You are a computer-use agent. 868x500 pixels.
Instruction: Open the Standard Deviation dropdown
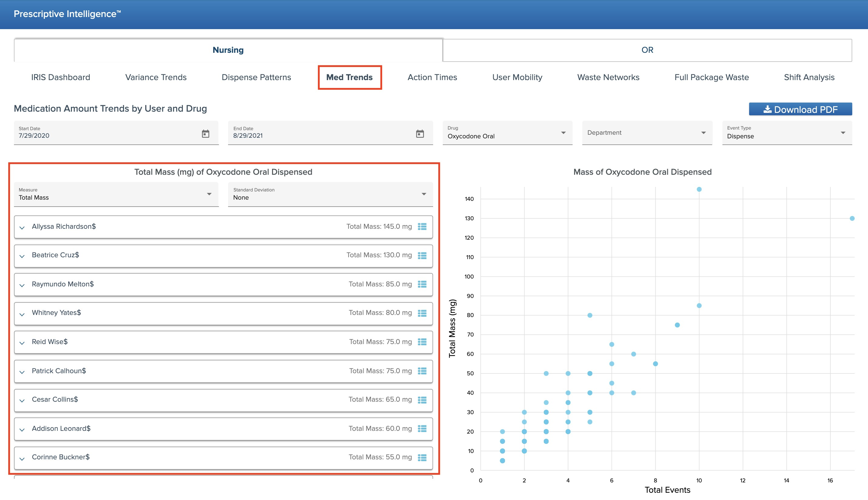tap(330, 194)
